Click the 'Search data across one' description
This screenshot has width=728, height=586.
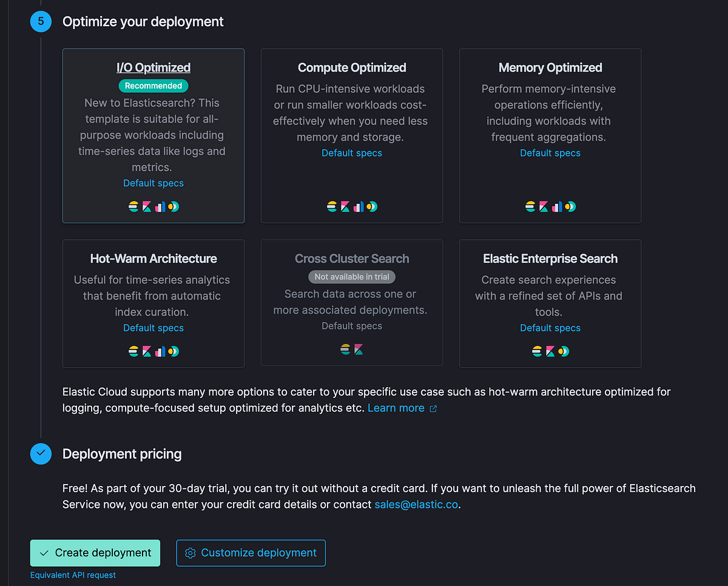coord(351,302)
